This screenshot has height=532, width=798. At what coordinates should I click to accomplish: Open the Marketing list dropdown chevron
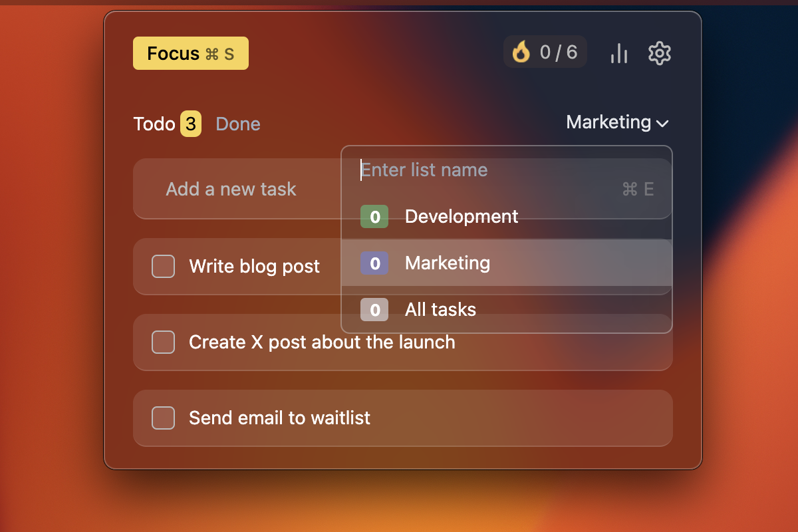tap(664, 122)
